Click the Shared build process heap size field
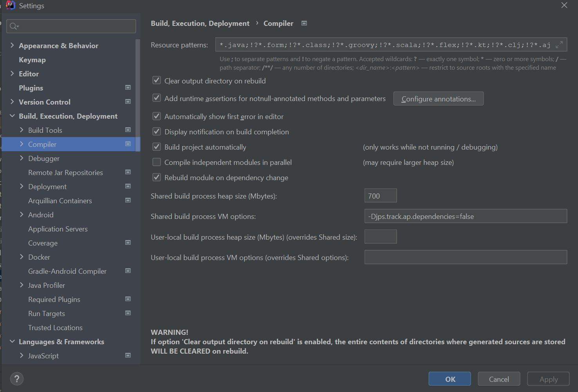 tap(380, 196)
